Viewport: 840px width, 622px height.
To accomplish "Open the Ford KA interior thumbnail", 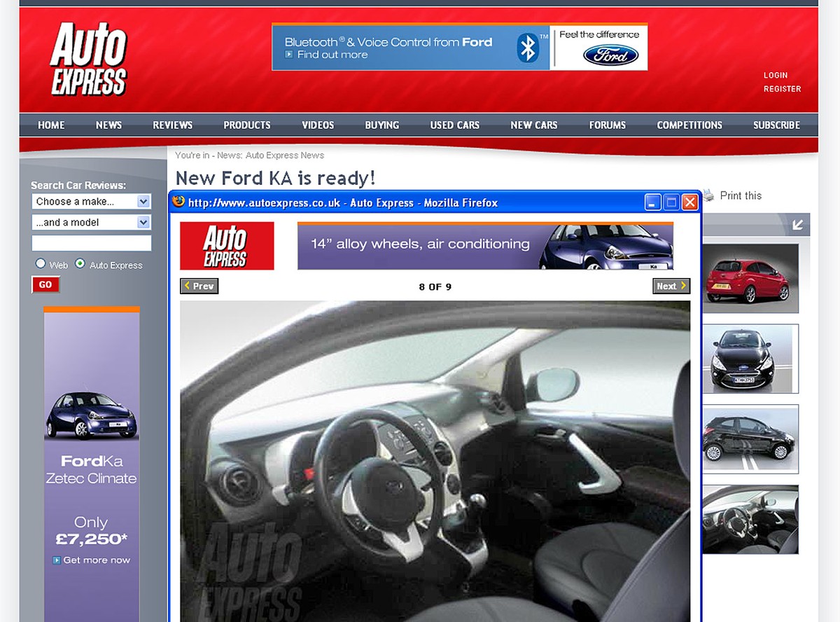I will pyautogui.click(x=750, y=520).
